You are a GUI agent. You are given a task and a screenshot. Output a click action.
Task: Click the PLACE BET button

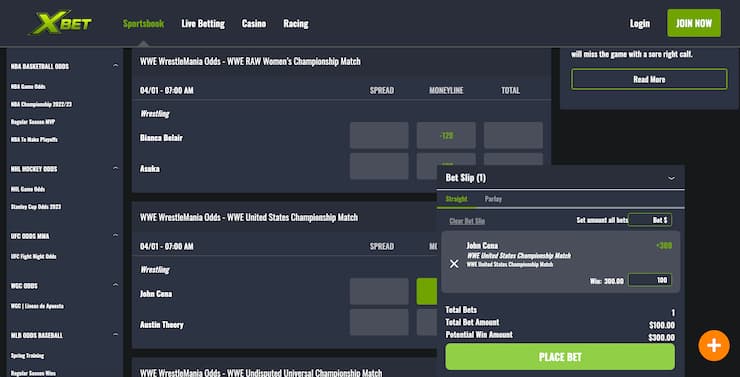click(x=560, y=357)
